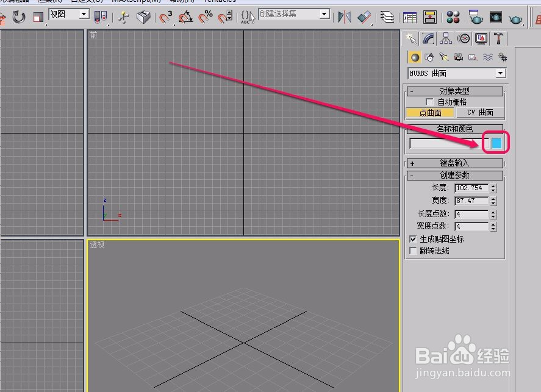Screen dimensions: 541x392
Task: Switch to the Utilities hammer tab
Action: click(498, 38)
